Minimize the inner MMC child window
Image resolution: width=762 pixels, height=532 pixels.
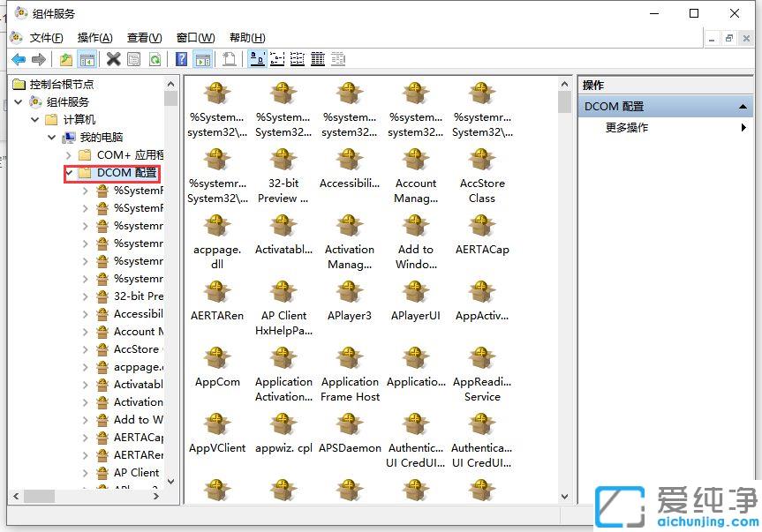pyautogui.click(x=712, y=38)
